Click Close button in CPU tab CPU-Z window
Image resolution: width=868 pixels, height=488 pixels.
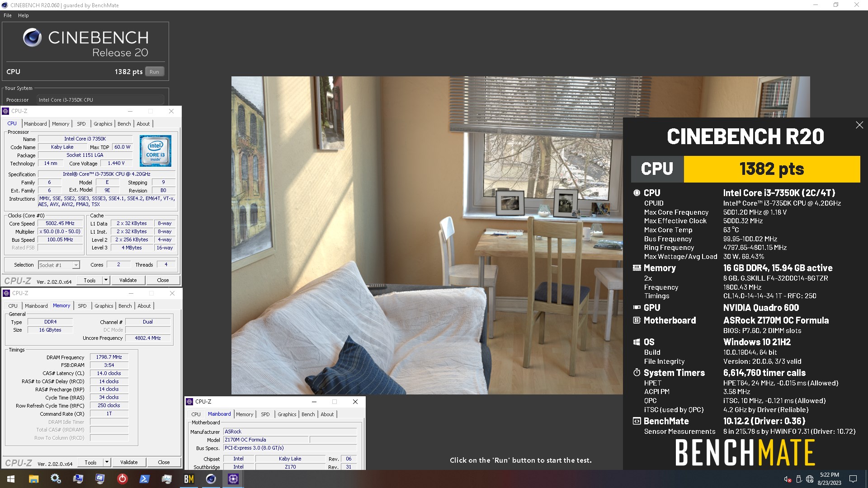[x=163, y=281]
